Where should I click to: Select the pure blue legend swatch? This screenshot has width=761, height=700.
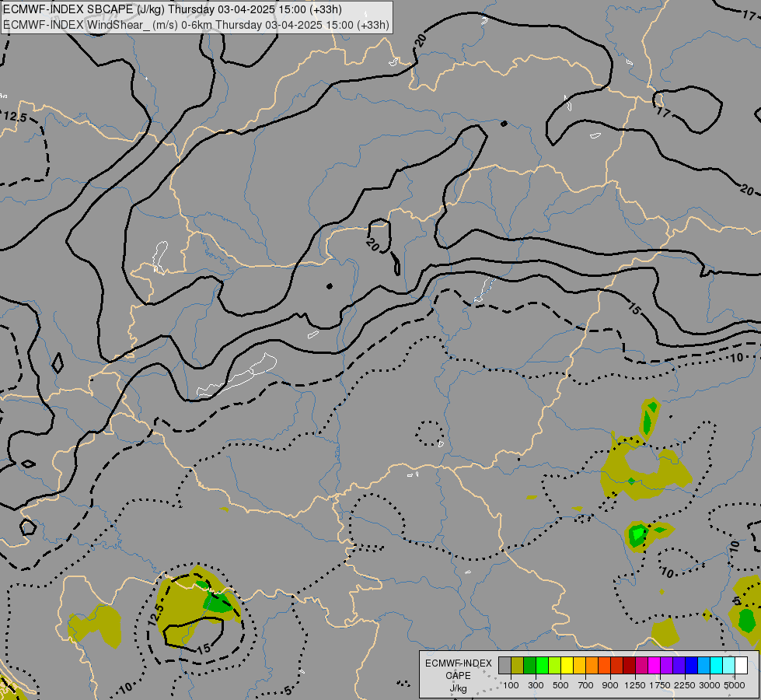click(692, 665)
